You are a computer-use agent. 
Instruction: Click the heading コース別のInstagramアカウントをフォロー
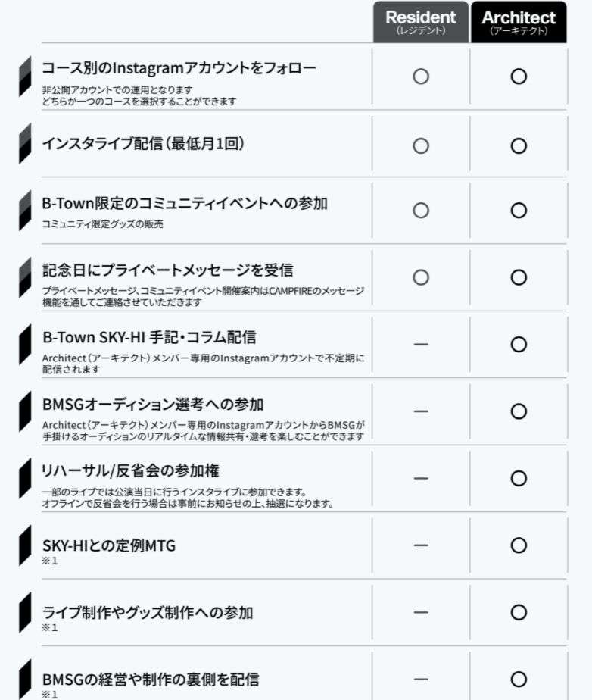pos(179,68)
